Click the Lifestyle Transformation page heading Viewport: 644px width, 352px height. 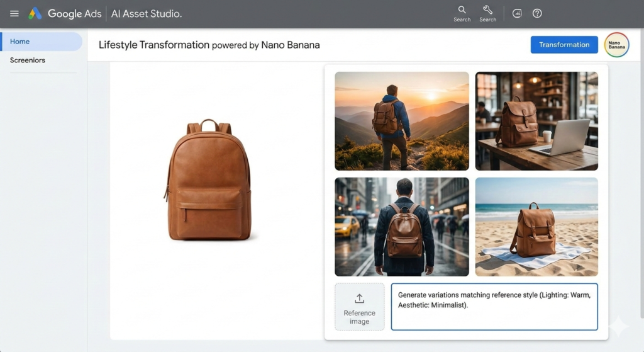(154, 45)
